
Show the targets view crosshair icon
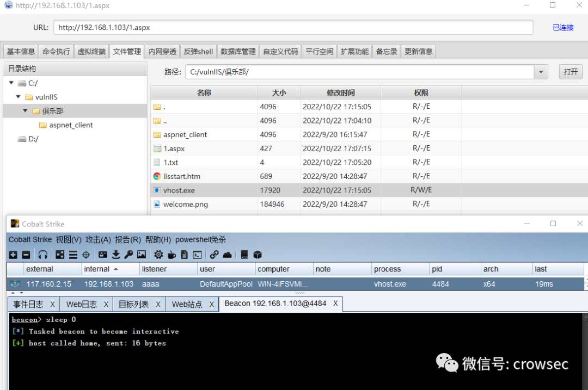(86, 255)
